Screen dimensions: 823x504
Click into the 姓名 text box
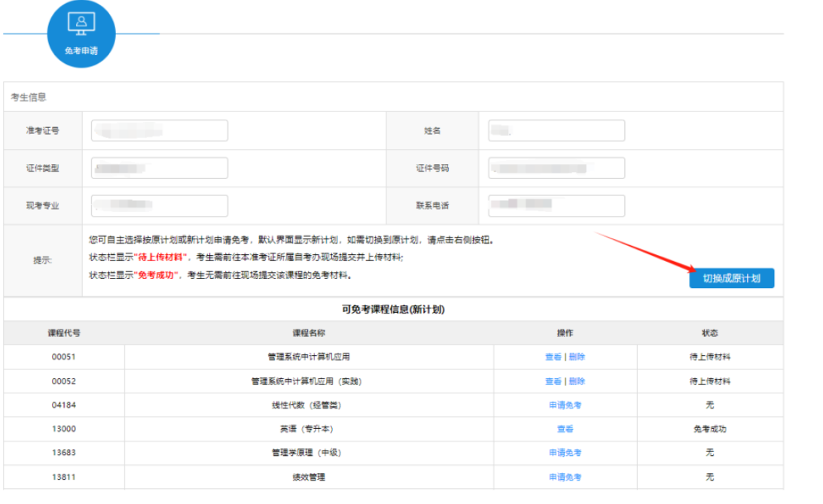click(x=556, y=131)
